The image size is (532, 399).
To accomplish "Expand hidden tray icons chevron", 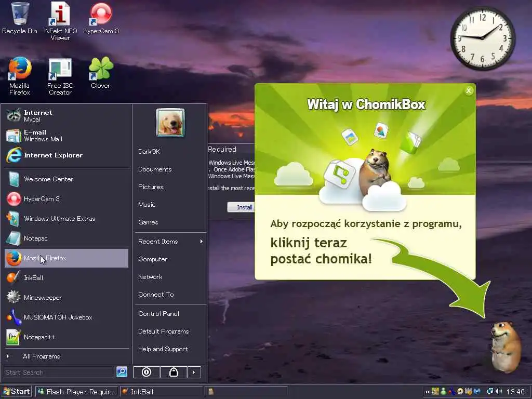I will coord(428,392).
